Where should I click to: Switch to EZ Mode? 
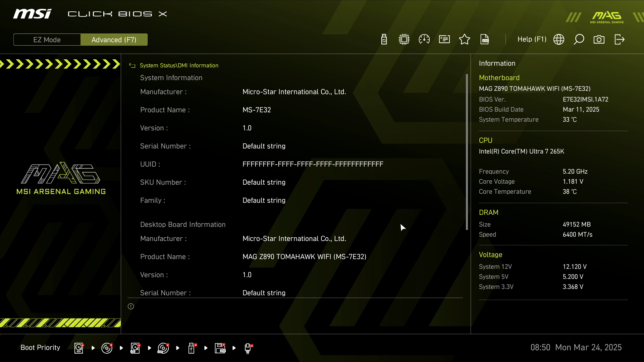(x=47, y=40)
